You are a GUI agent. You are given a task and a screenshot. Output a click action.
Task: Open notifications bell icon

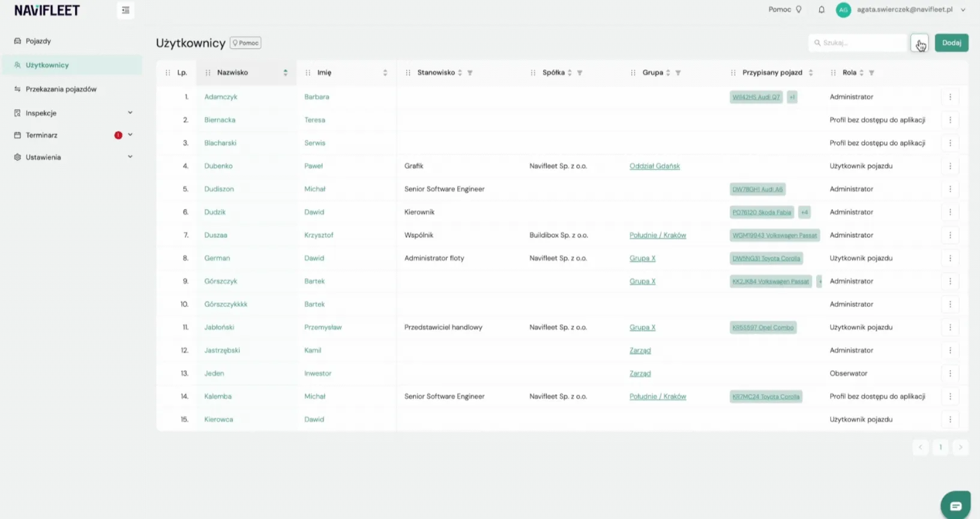(x=822, y=10)
